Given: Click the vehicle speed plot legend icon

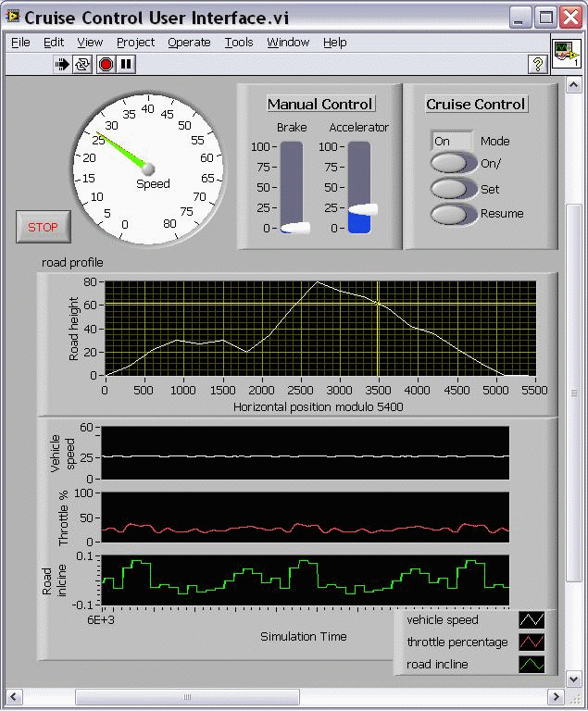Looking at the screenshot, I should [532, 620].
